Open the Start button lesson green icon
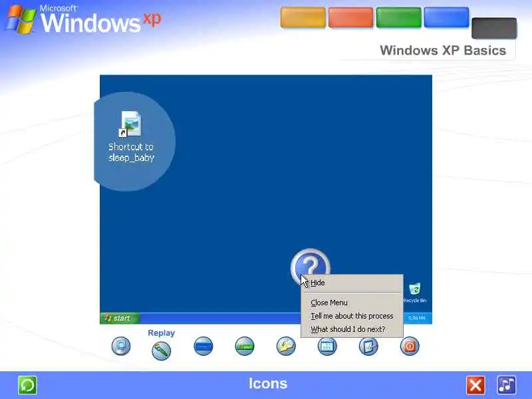 (245, 346)
